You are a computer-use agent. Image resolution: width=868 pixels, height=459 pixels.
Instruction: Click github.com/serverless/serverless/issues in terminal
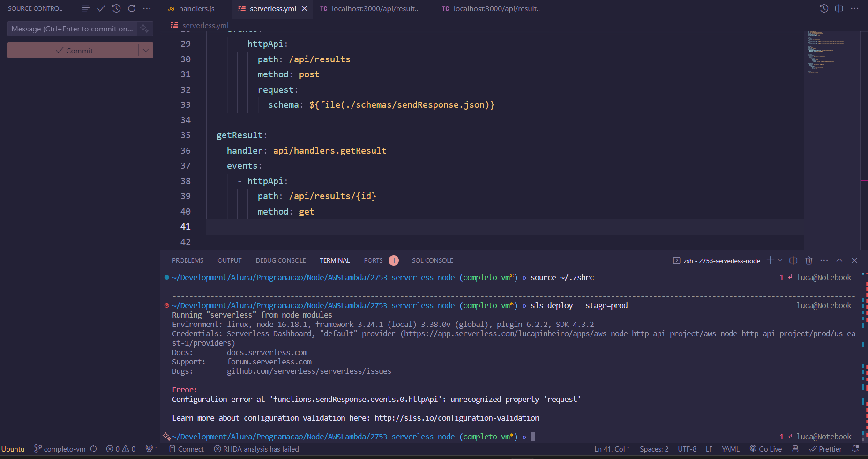309,371
